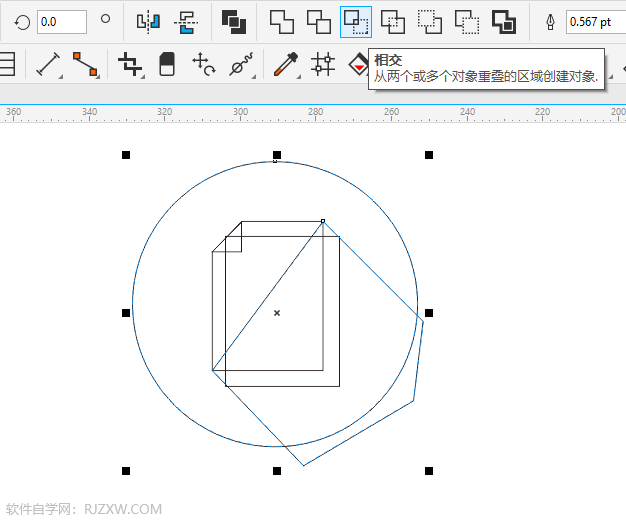Select the Mesh fill tool
This screenshot has height=526, width=626.
pyautogui.click(x=322, y=65)
